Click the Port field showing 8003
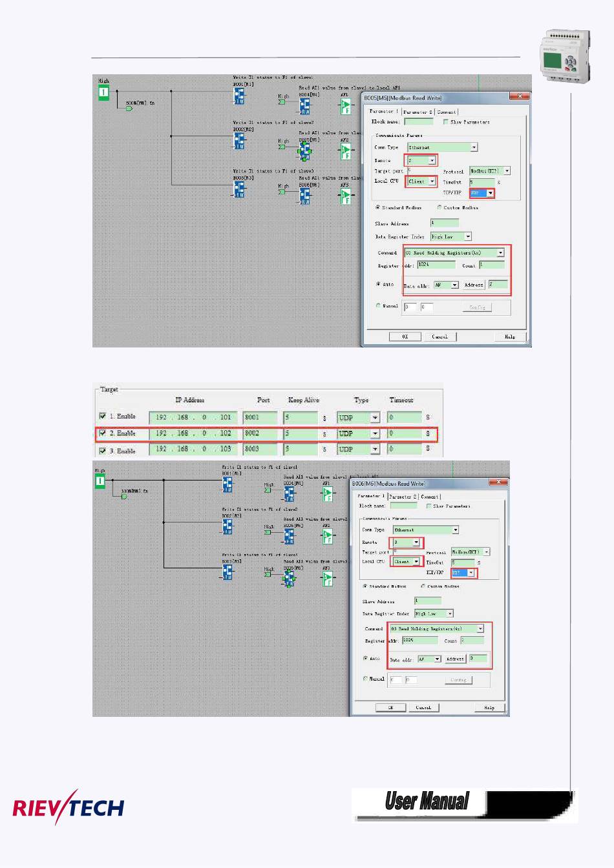The width and height of the screenshot is (614, 868). coord(260,449)
